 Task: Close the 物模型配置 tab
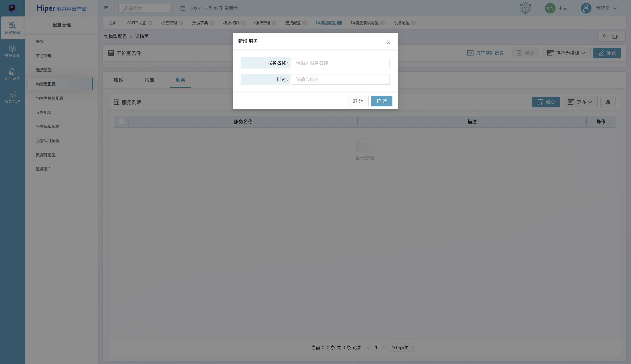340,23
